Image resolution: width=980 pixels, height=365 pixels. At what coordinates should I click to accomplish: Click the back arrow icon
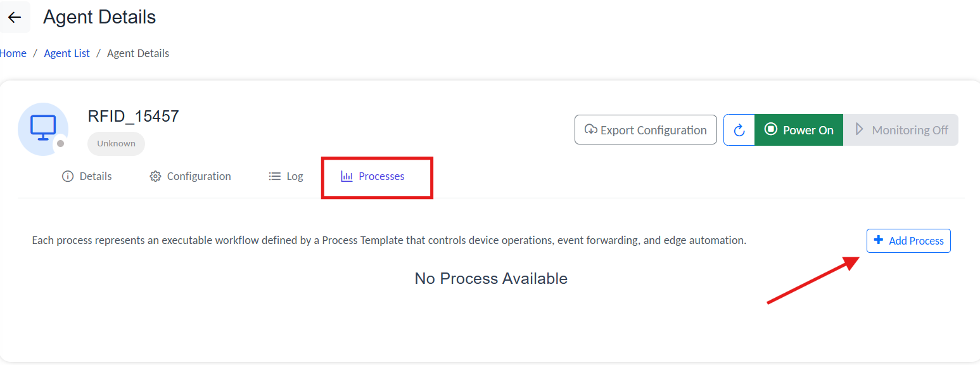[15, 18]
